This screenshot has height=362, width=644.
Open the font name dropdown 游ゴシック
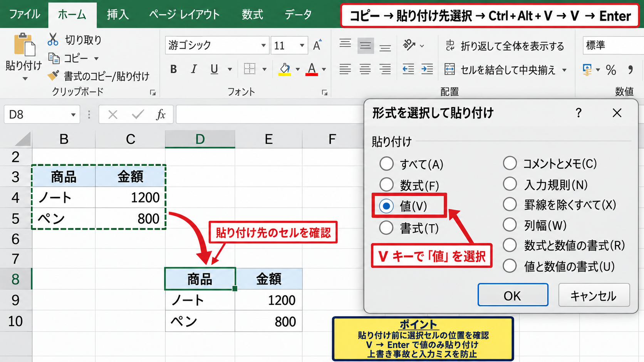263,46
